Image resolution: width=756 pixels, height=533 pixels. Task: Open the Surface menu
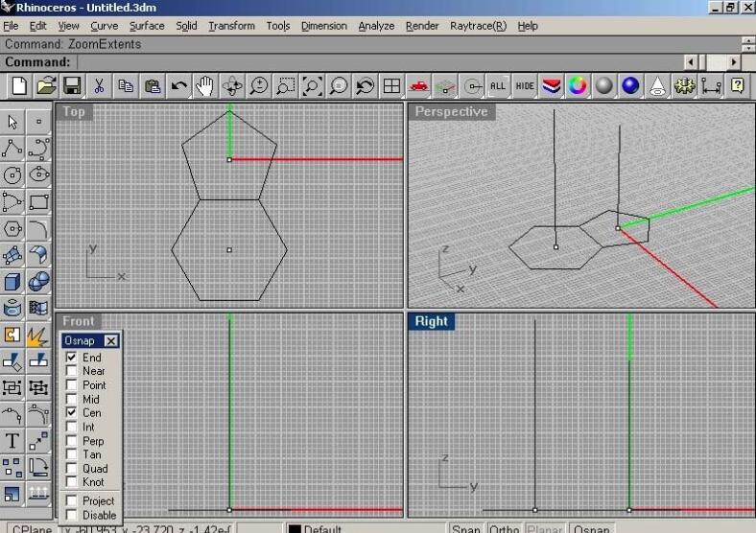[147, 26]
